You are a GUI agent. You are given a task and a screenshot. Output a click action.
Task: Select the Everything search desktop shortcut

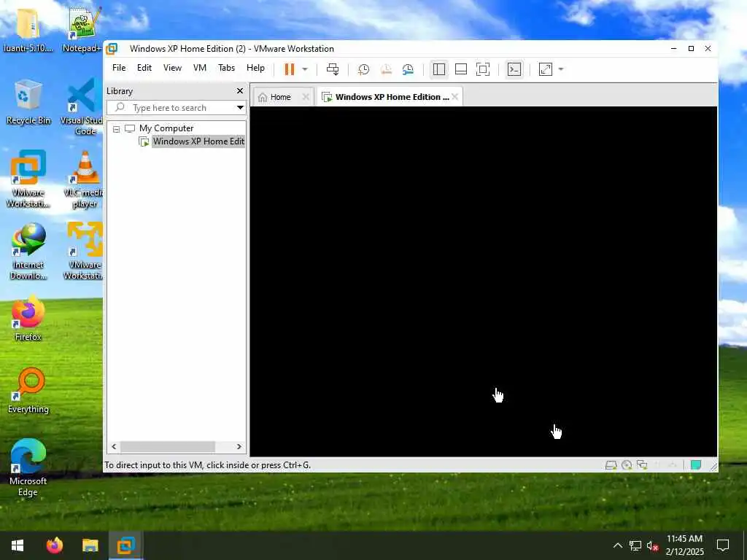28,392
